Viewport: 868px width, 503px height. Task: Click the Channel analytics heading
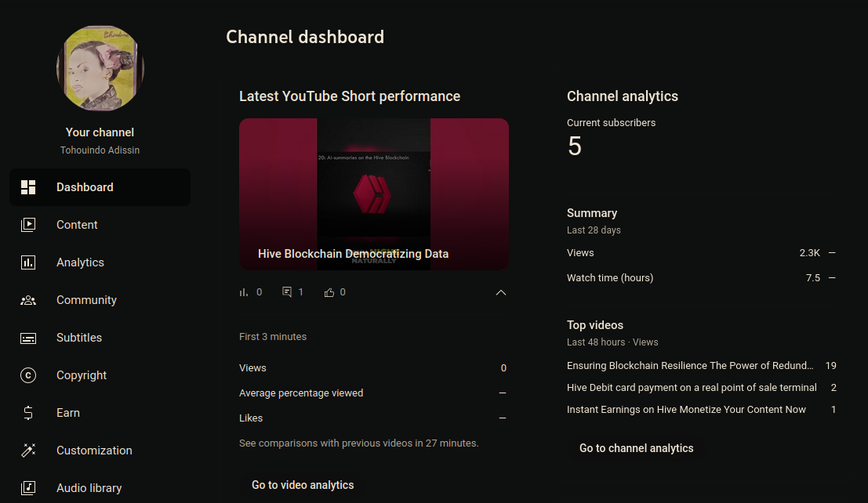(623, 96)
